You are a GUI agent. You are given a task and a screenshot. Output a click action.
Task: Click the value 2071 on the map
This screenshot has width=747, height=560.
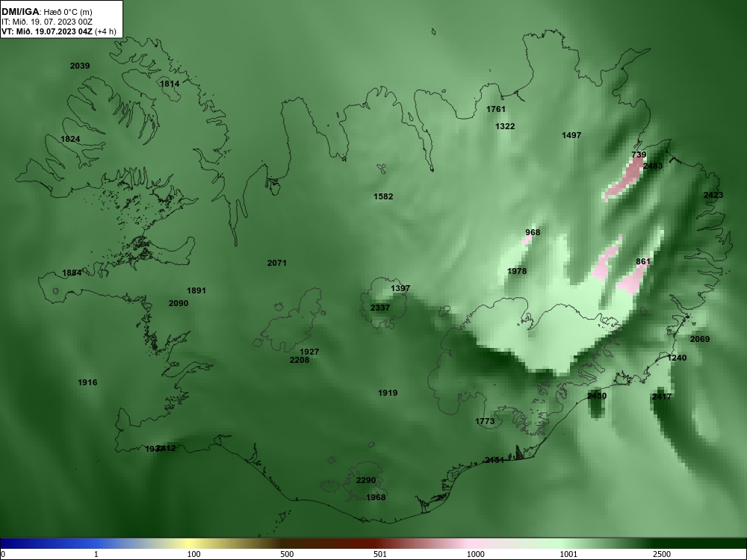coord(277,263)
